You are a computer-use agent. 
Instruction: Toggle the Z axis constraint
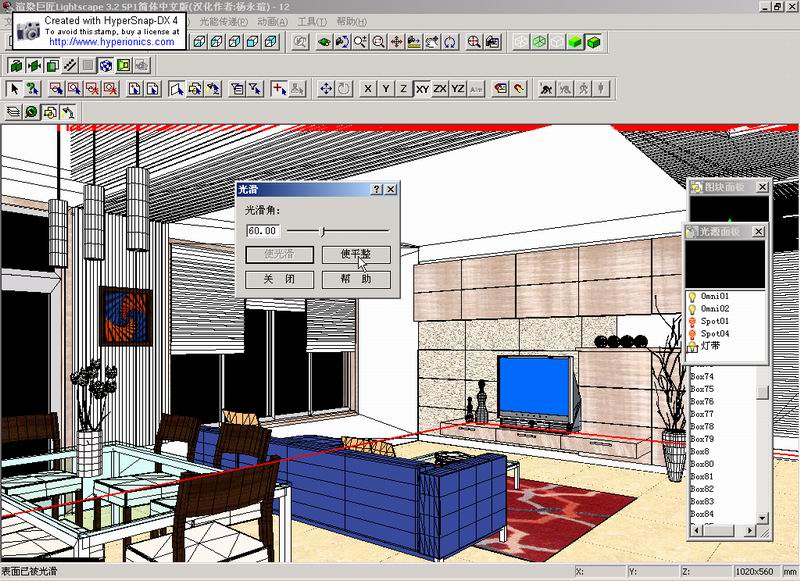pos(404,89)
